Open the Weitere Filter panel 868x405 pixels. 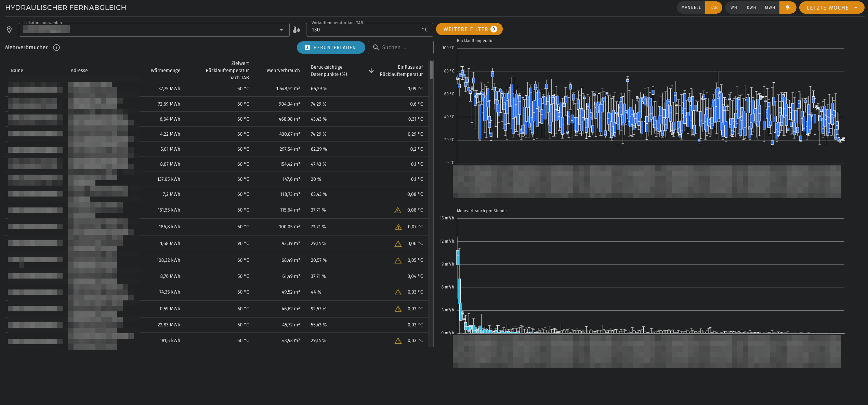coord(469,29)
